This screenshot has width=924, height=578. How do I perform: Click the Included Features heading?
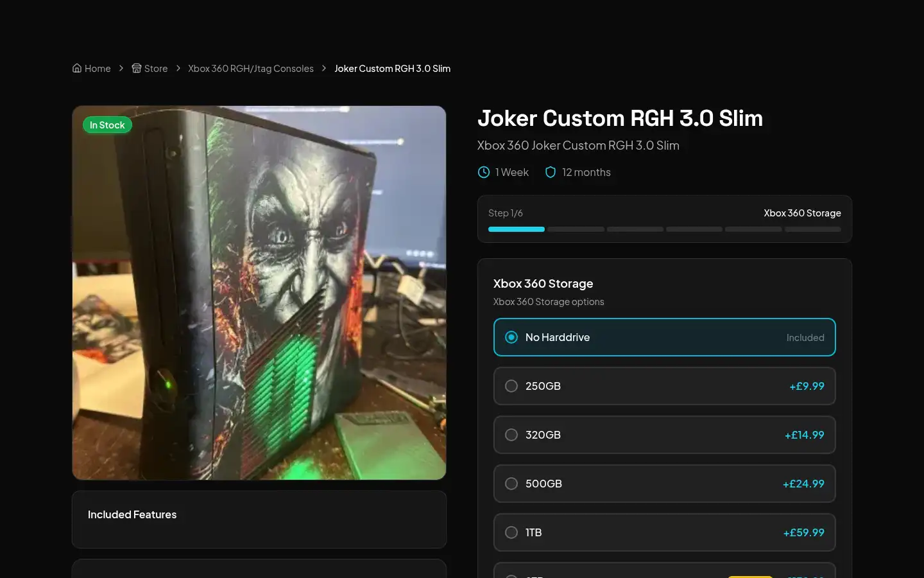tap(132, 514)
